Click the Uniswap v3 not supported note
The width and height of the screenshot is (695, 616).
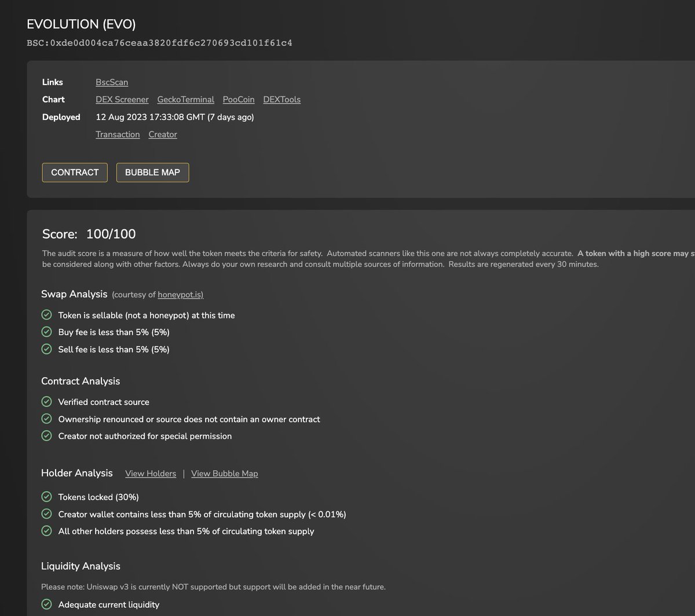[x=214, y=587]
